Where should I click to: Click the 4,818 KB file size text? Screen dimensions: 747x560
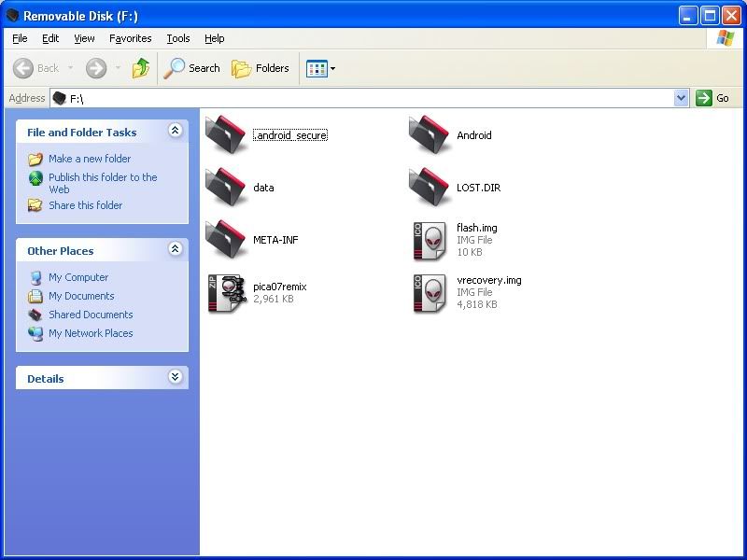point(477,304)
